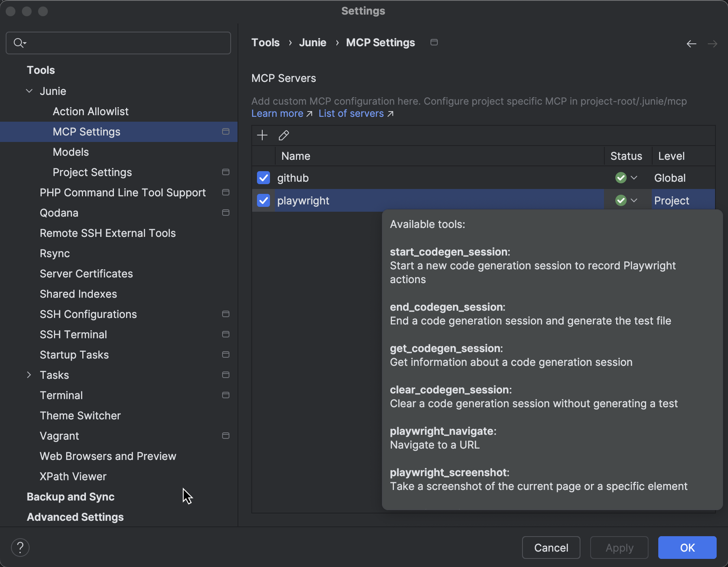Click the magnifier icon in the search field

click(x=18, y=43)
